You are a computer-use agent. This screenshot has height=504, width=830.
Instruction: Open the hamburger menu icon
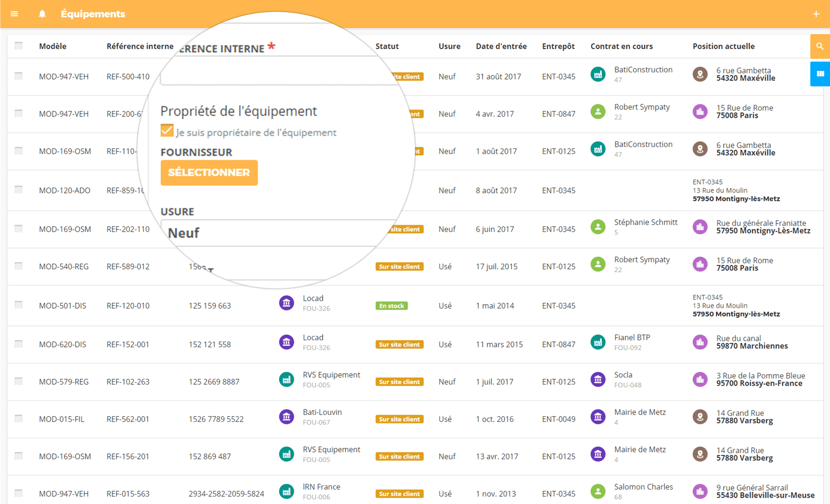click(x=14, y=14)
